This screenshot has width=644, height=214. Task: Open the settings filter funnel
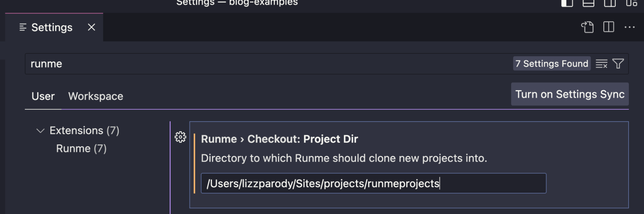point(618,64)
